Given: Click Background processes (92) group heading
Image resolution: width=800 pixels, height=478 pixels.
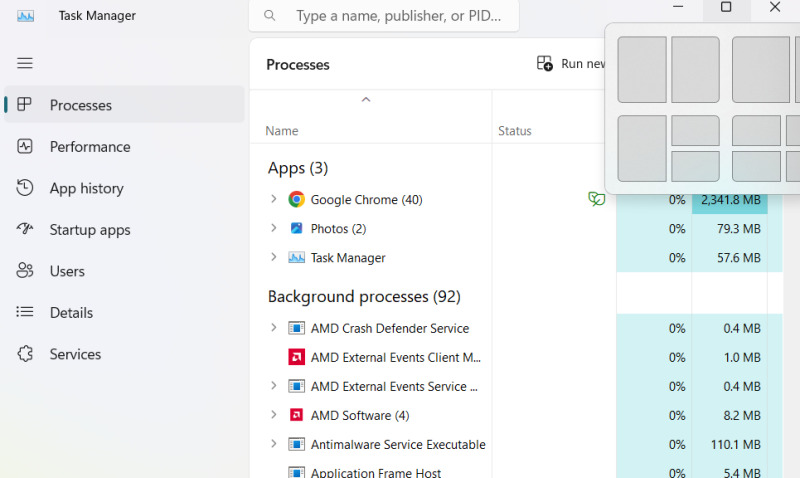Looking at the screenshot, I should pos(364,297).
